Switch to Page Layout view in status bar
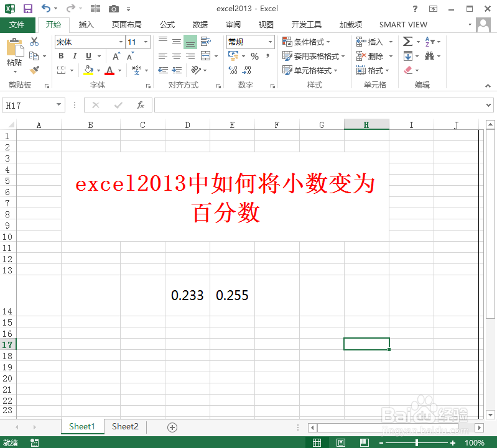The height and width of the screenshot is (448, 497). point(341,442)
